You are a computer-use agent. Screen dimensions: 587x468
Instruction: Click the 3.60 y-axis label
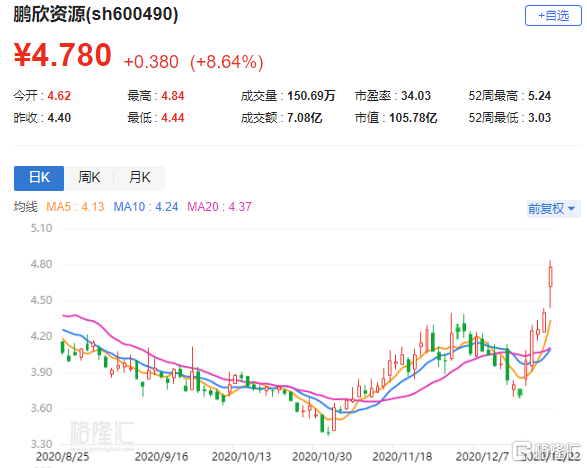pos(42,408)
